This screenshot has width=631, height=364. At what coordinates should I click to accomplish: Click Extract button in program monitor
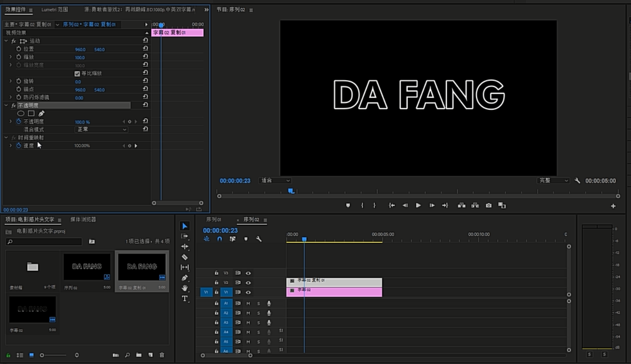pos(475,206)
